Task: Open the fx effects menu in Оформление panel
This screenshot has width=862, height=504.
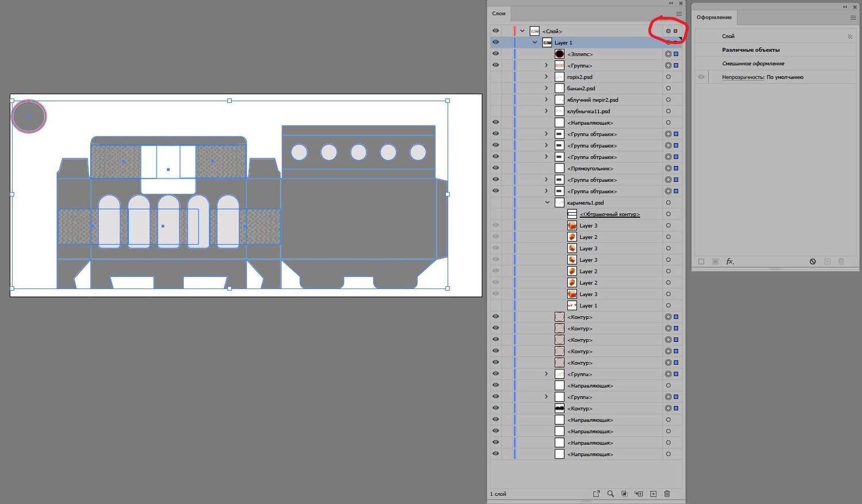Action: 730,261
